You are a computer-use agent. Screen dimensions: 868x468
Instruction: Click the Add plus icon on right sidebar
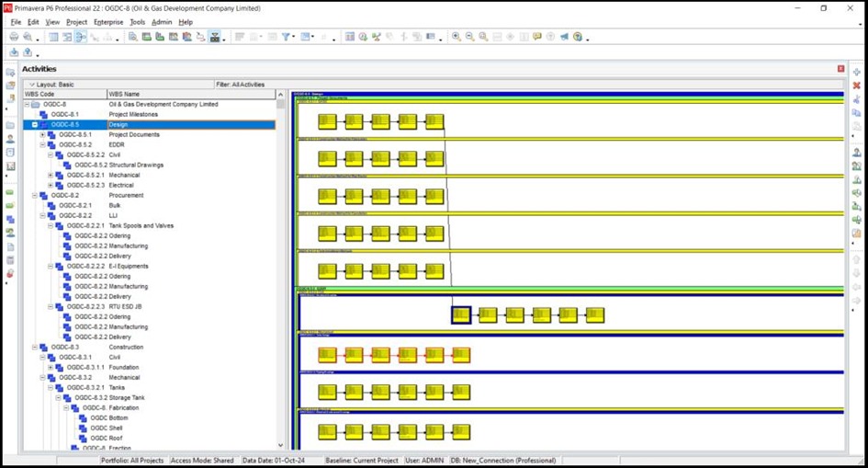pos(856,72)
